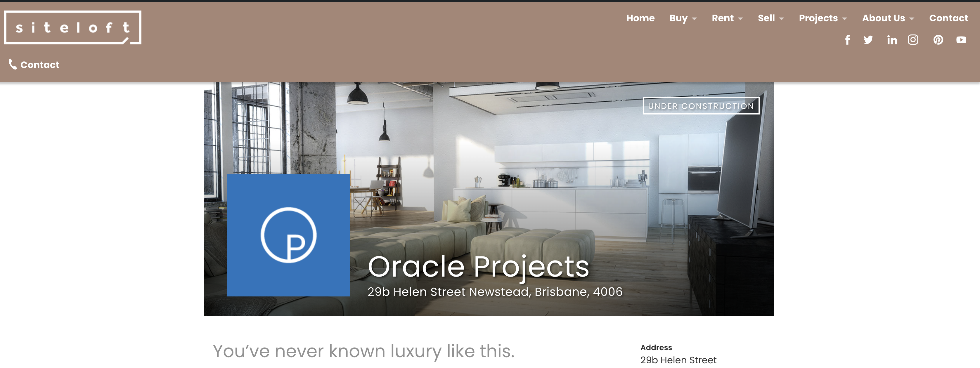980x368 pixels.
Task: Open the Twitter social icon
Action: [x=868, y=40]
